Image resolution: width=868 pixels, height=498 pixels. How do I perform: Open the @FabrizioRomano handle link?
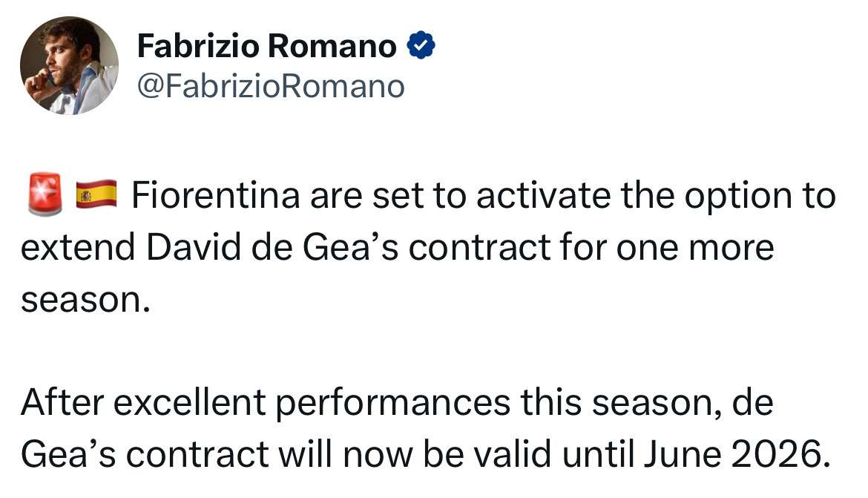tap(271, 86)
